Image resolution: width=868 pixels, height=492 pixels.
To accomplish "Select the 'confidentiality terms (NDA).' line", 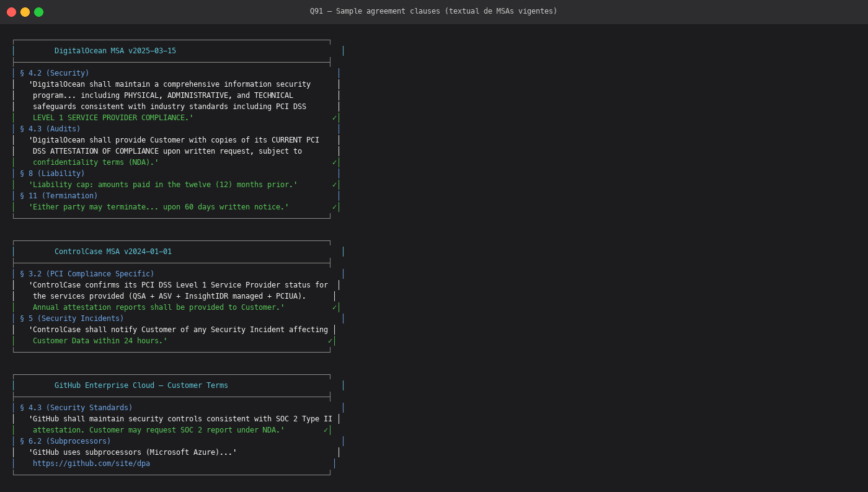I will coord(95,162).
